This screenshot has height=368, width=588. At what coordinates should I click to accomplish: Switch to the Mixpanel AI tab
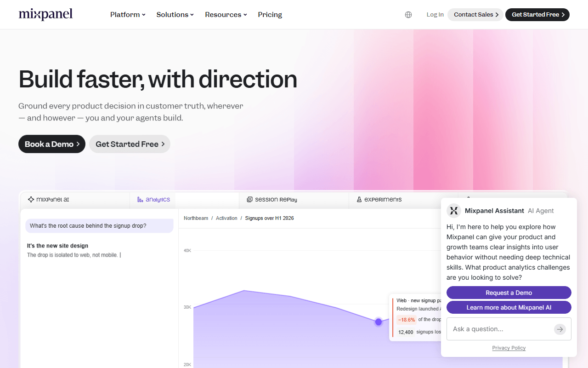point(75,200)
